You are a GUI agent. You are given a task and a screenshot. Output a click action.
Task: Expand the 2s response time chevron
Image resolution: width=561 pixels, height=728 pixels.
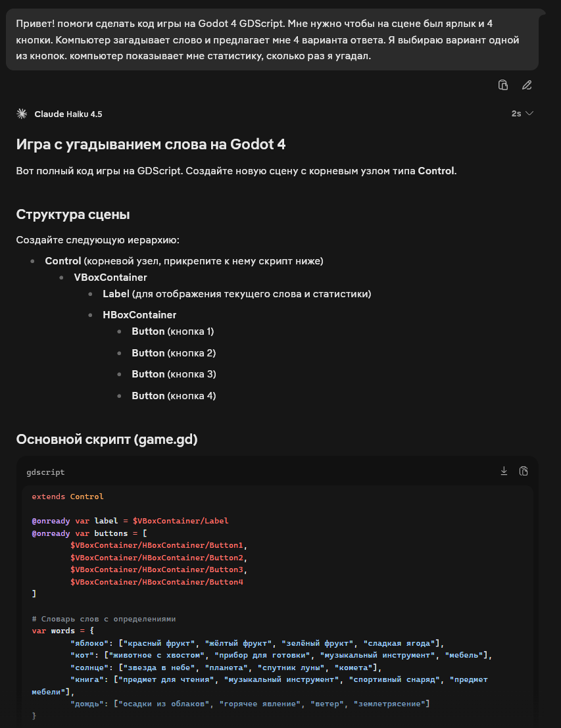(529, 114)
